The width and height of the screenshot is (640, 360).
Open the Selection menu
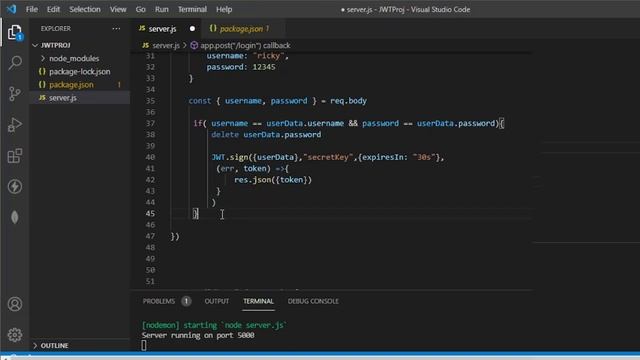84,9
